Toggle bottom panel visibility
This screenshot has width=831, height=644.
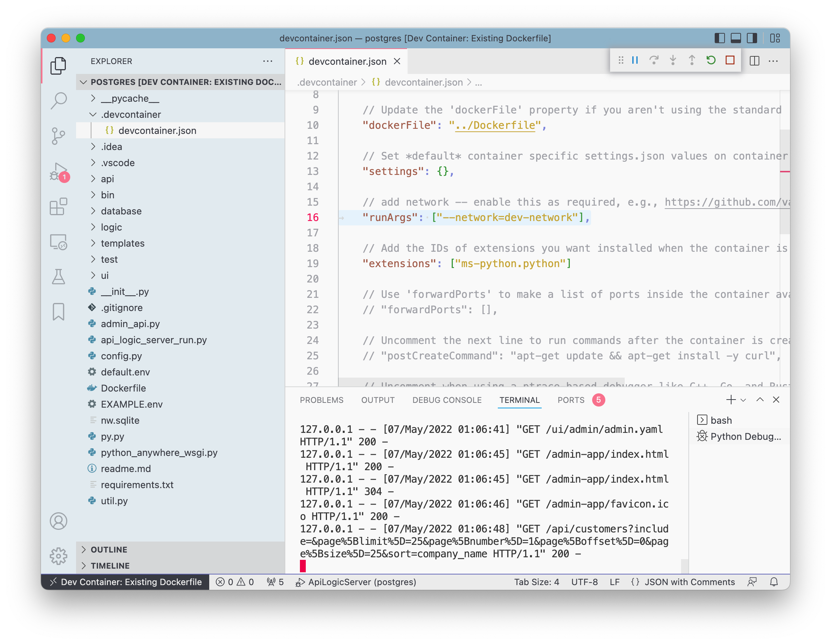point(736,38)
